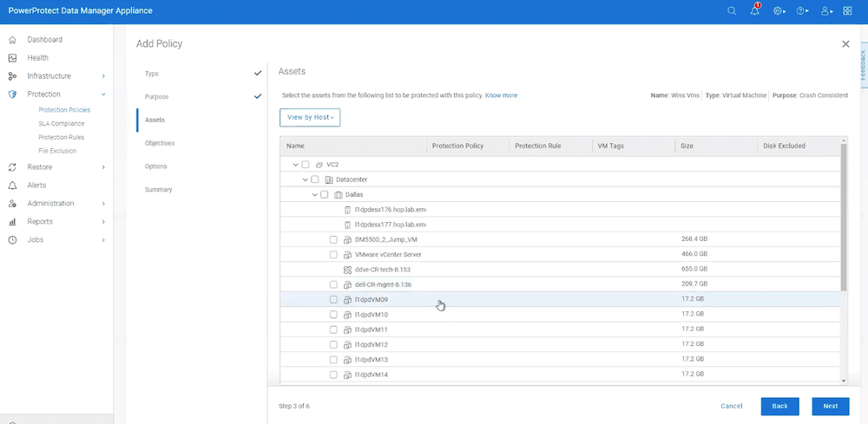This screenshot has width=868, height=424.
Task: Open SLA Compliance submenu item
Action: tap(62, 124)
